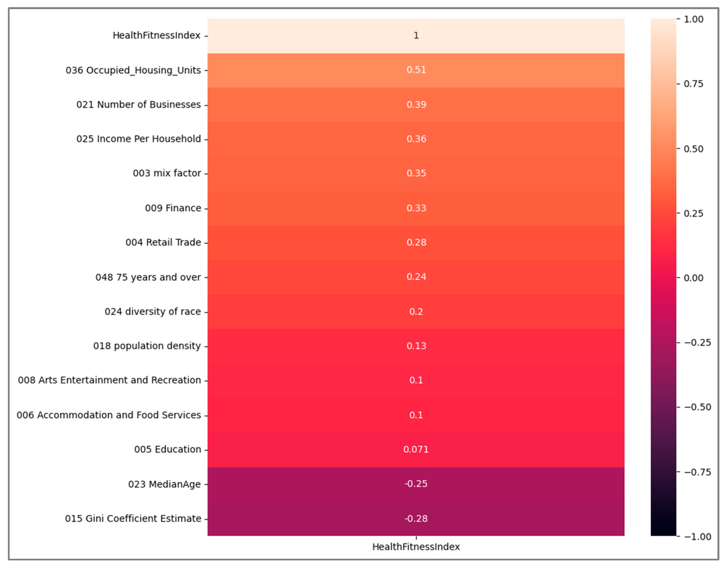Select the population density 0.13 cell
The width and height of the screenshot is (728, 570).
[416, 346]
